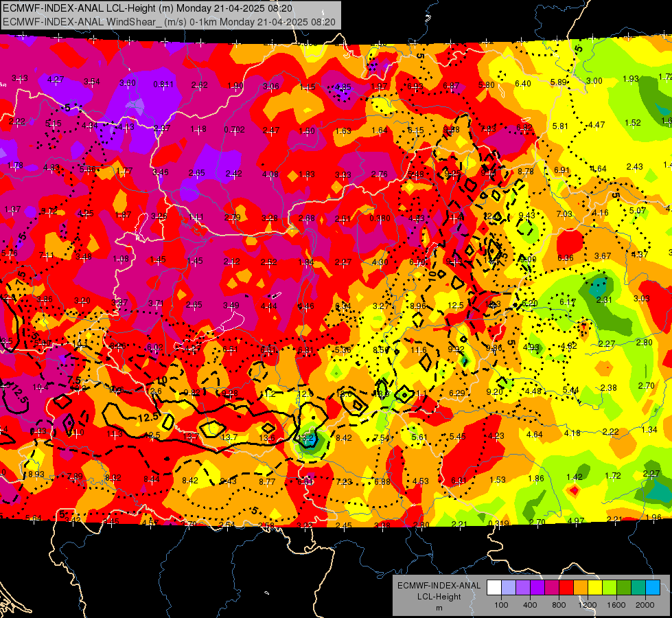The image size is (672, 618).
Task: Click the legend tick label 2000
Action: pyautogui.click(x=645, y=605)
